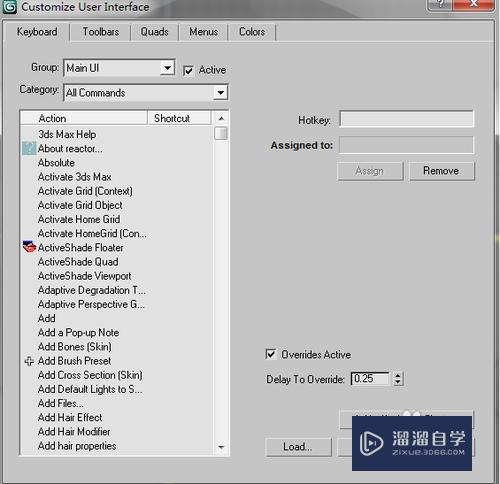Select the Activate Home Grid action

coord(79,219)
